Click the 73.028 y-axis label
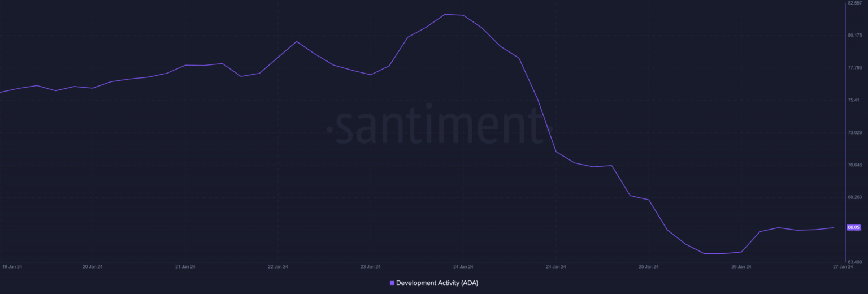This screenshot has width=868, height=294. point(854,132)
